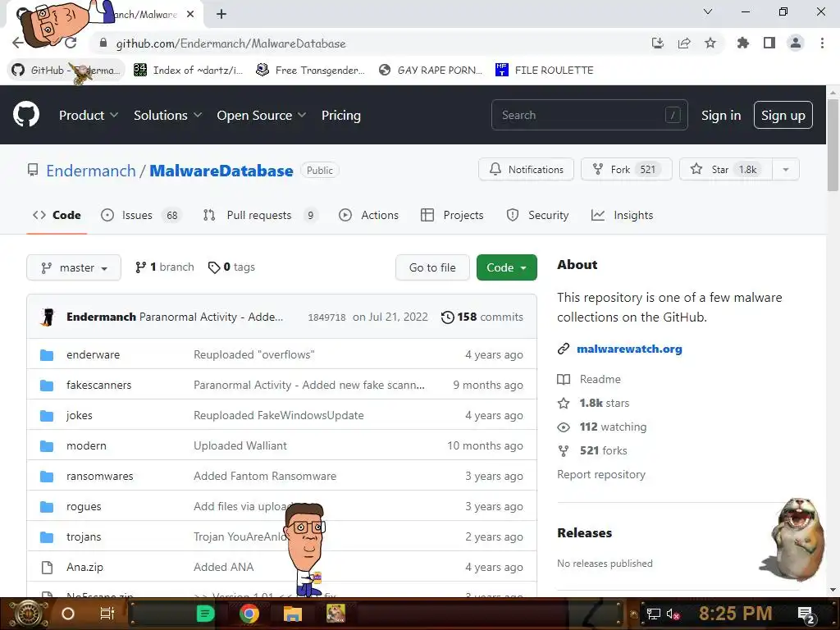Viewport: 840px width, 630px height.
Task: Open the Chrome profile avatar
Action: (796, 43)
